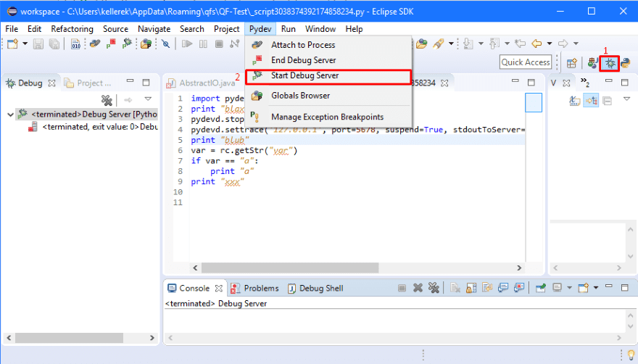The height and width of the screenshot is (364, 638).
Task: Click toolbar Globals Browser icon
Action: coord(146,44)
